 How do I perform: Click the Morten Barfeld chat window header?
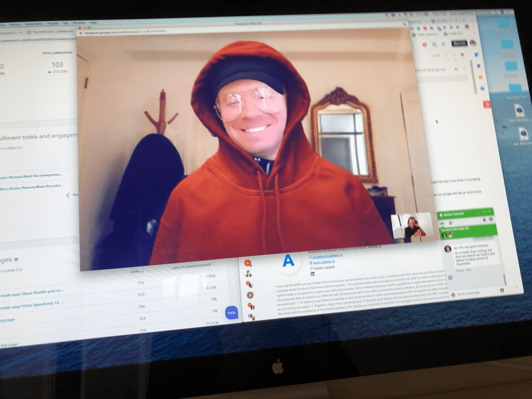point(465,214)
